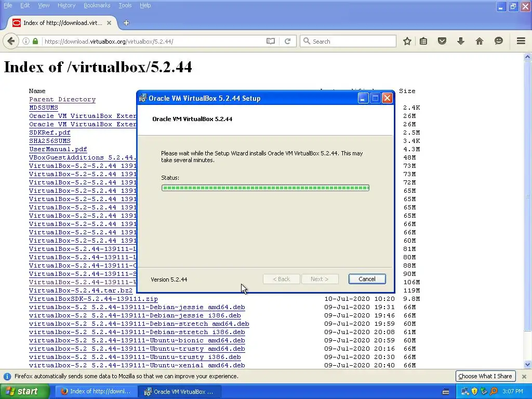532x399 pixels.
Task: Download Debian jessie i386.deb package
Action: pos(135,315)
